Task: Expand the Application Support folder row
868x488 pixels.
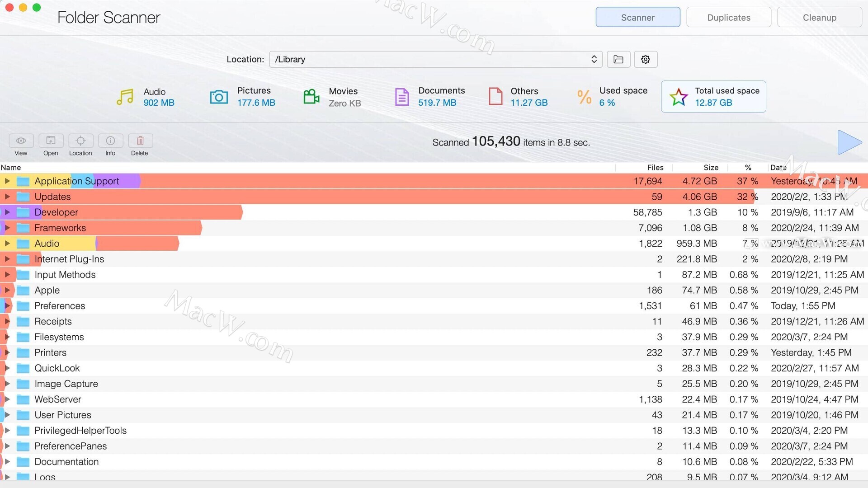Action: [x=7, y=181]
